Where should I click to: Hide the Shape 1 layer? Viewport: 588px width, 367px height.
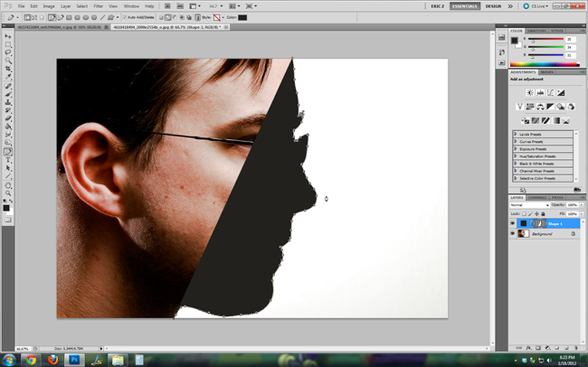[x=513, y=223]
